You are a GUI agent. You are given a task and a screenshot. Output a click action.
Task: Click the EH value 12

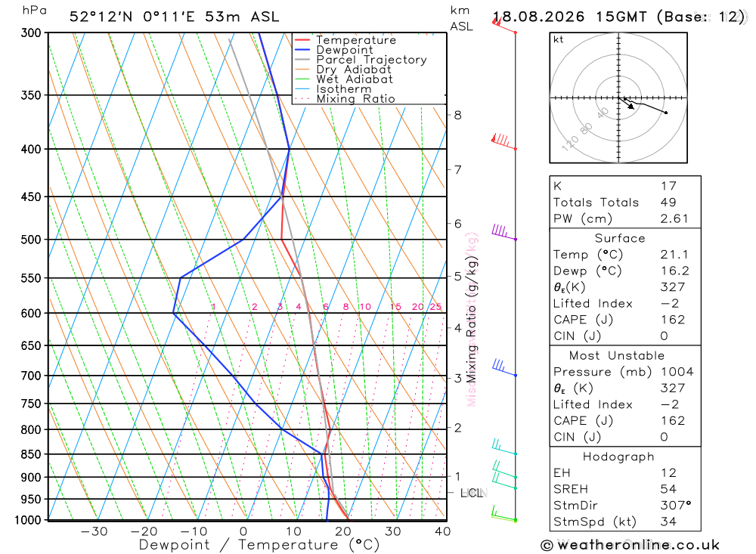tap(668, 473)
